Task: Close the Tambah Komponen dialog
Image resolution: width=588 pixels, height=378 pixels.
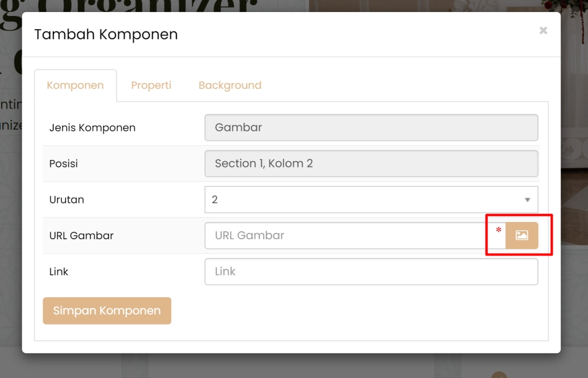Action: pyautogui.click(x=543, y=30)
